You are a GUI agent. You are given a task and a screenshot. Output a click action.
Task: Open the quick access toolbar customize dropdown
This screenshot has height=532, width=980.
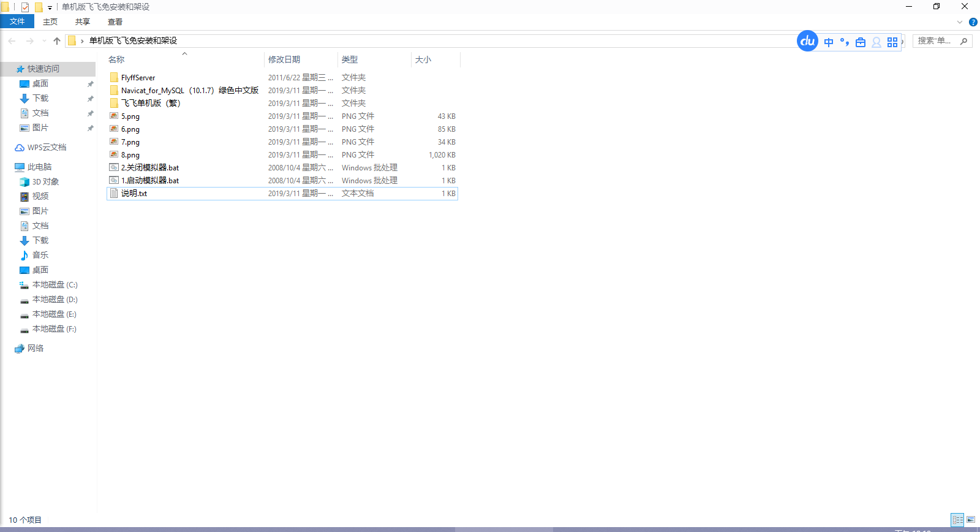(x=50, y=8)
